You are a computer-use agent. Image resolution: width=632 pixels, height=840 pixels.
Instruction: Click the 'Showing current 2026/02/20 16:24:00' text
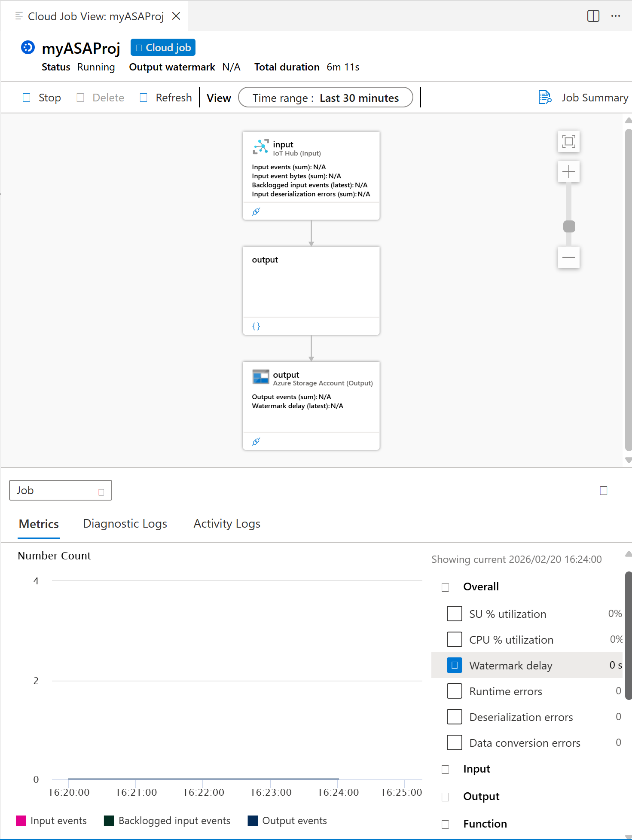(x=516, y=559)
